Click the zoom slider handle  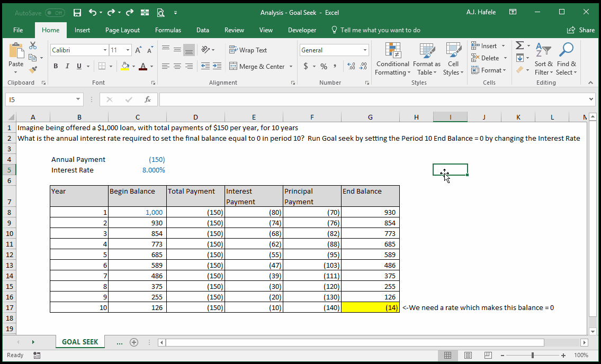[532, 355]
